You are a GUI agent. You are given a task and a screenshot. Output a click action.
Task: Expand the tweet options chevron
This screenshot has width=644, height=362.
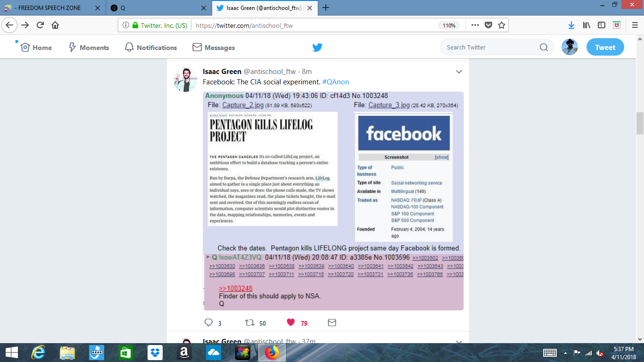pyautogui.click(x=458, y=72)
